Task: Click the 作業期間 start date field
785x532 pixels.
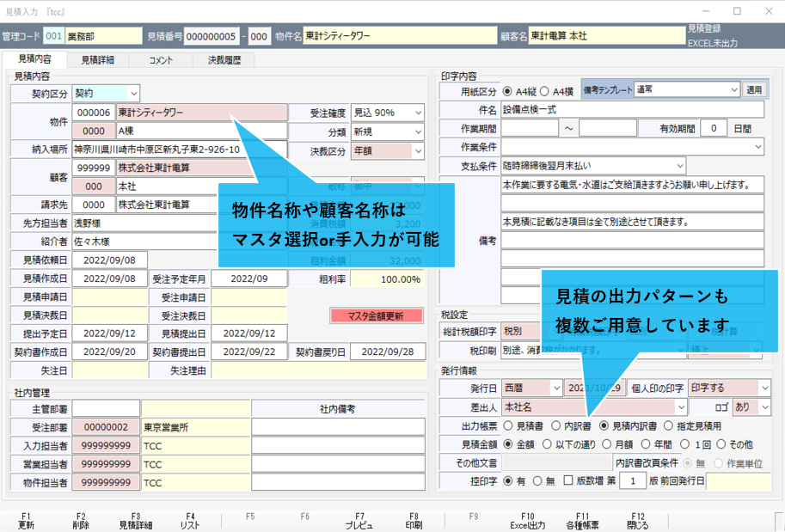Action: pyautogui.click(x=530, y=128)
